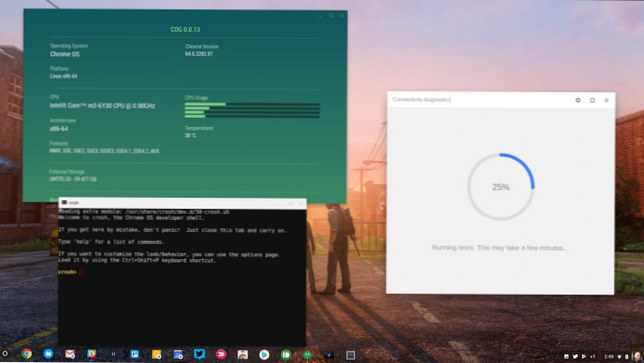Open the user avatar in system tray
The height and width of the screenshot is (363, 644).
coord(637,356)
